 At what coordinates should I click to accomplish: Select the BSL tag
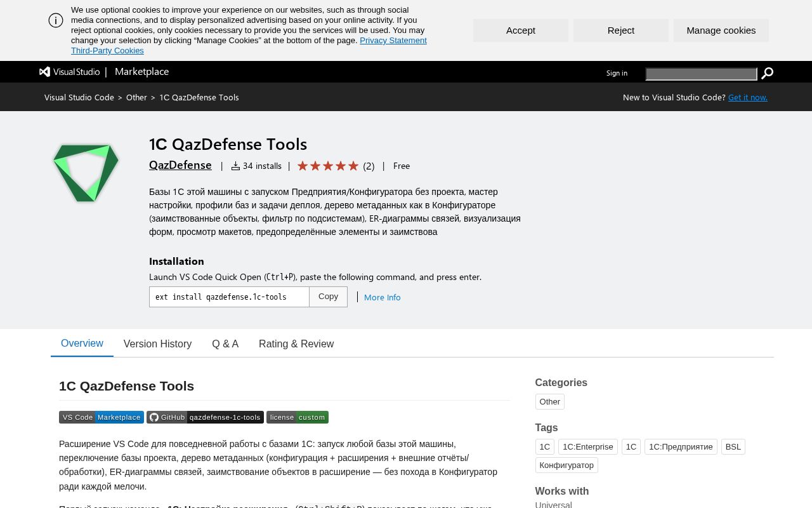pyautogui.click(x=733, y=446)
